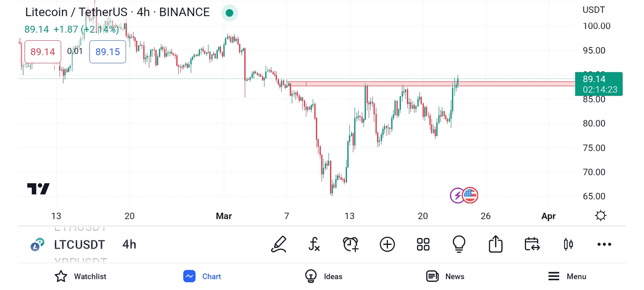Tap the plus add symbol icon
Image resolution: width=644 pixels, height=290 pixels.
[387, 244]
